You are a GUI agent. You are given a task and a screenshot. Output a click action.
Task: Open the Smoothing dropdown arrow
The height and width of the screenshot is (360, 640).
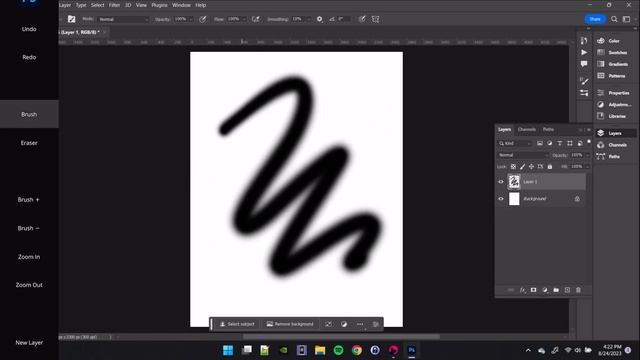(x=308, y=19)
